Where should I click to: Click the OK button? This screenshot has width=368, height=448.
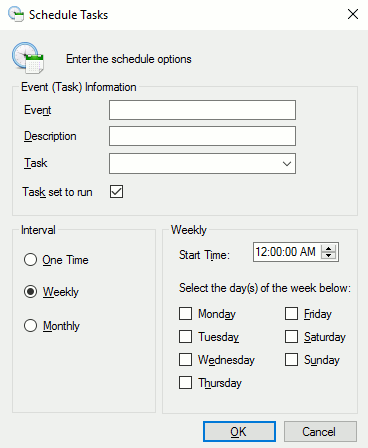click(x=239, y=432)
